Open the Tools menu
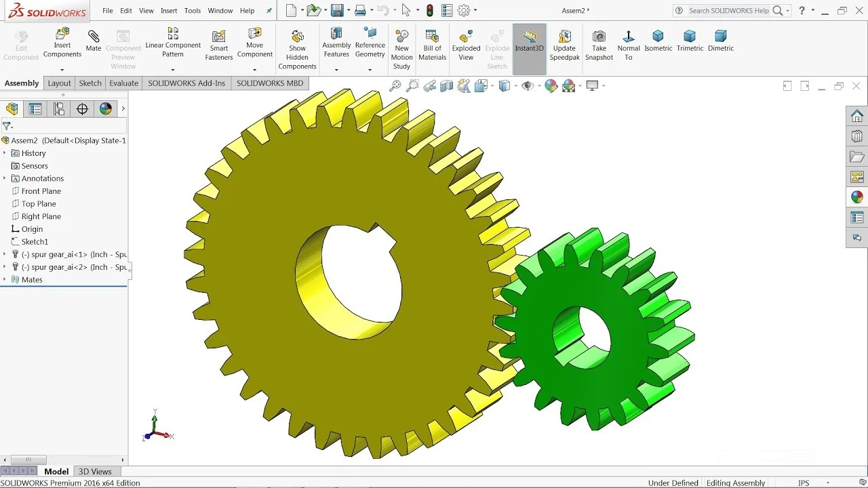 193,11
